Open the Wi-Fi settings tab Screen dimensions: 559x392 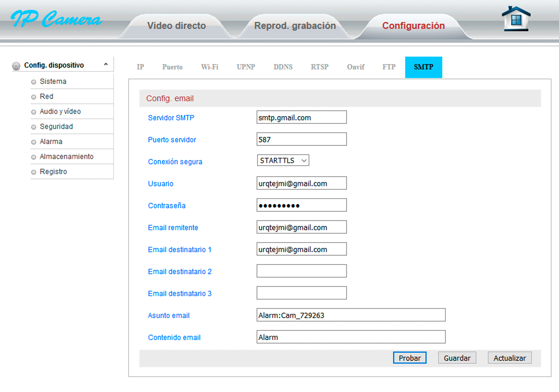point(209,67)
